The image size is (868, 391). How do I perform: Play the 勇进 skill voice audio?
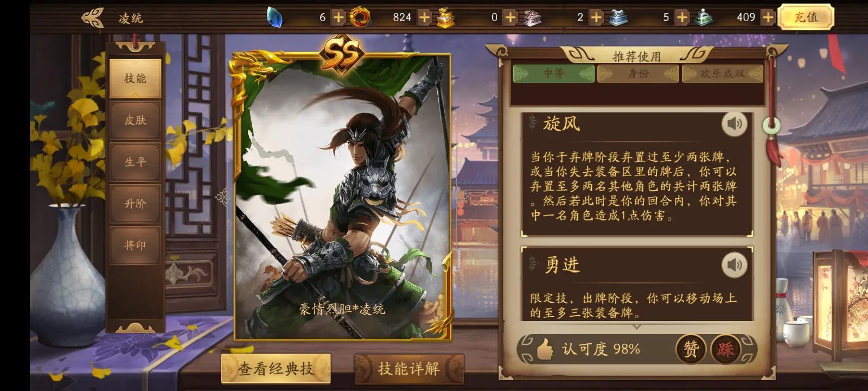pyautogui.click(x=735, y=265)
